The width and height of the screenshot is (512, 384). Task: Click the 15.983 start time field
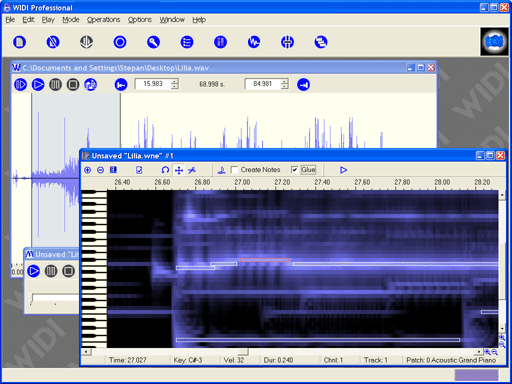[x=153, y=84]
